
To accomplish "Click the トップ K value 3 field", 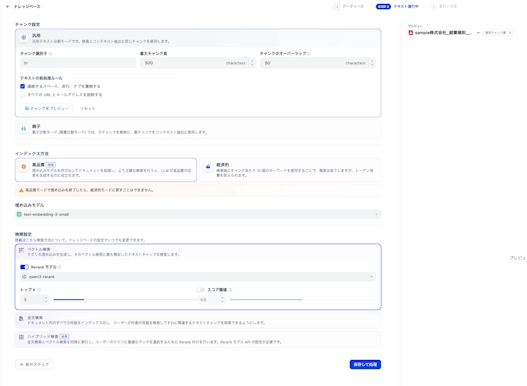I will point(35,300).
